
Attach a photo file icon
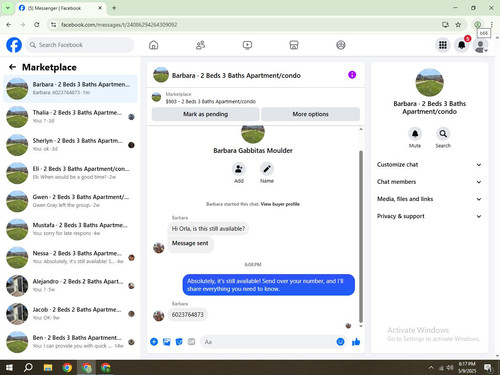pos(167,342)
